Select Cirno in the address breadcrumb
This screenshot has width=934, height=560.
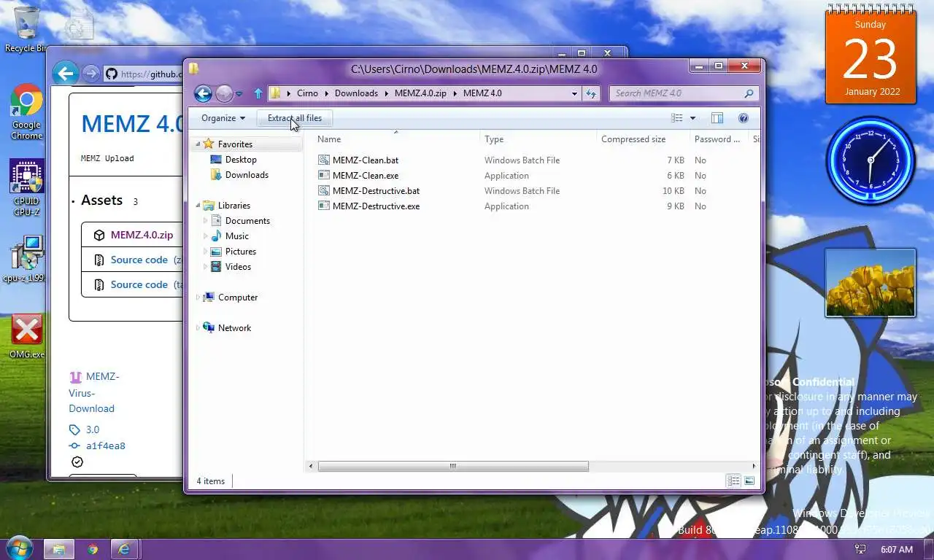coord(307,93)
